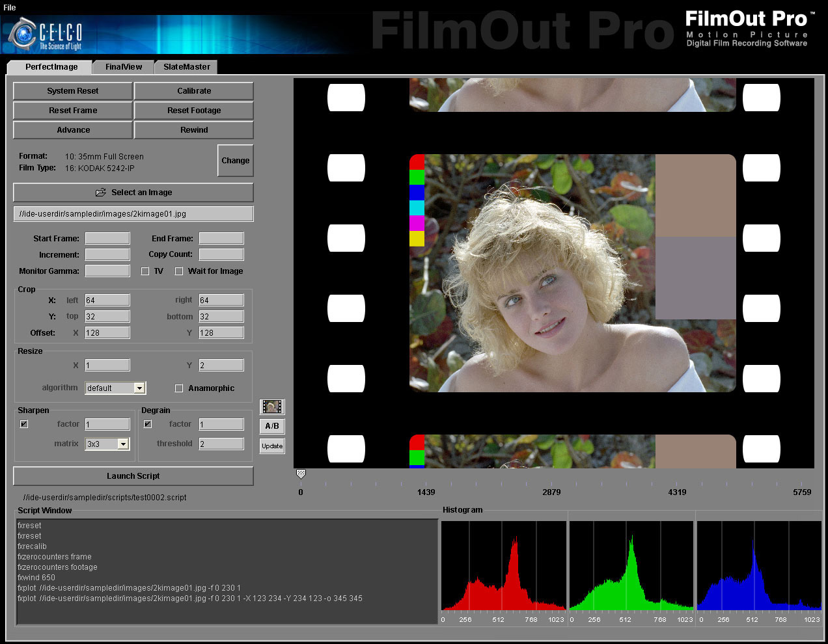The width and height of the screenshot is (828, 644).
Task: Click the 1439 mark on frame slider
Action: [426, 492]
